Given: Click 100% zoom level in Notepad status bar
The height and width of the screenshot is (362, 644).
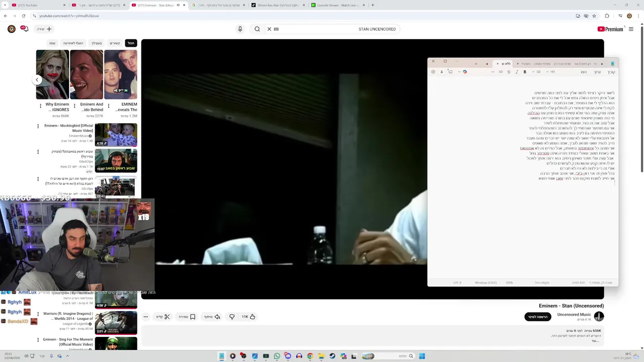Looking at the screenshot, I should [509, 283].
